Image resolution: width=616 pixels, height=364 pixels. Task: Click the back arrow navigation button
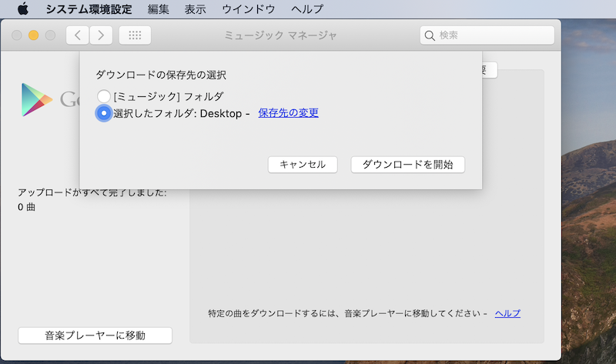[78, 35]
